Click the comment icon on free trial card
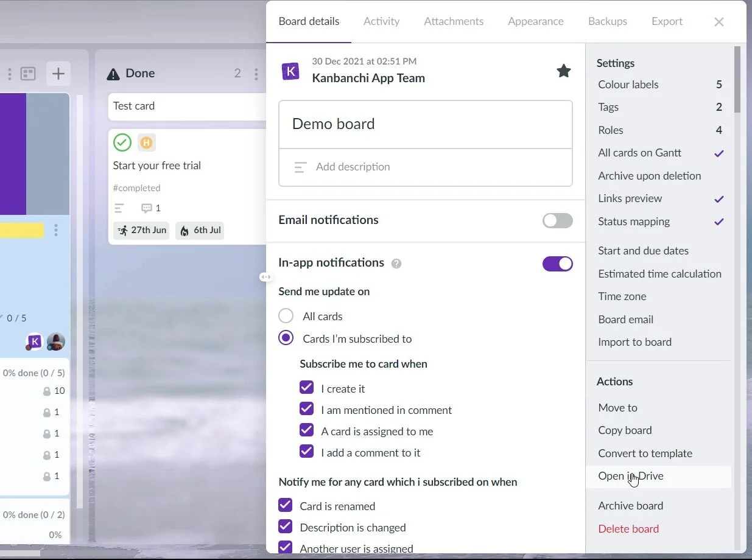752x560 pixels. [x=147, y=208]
